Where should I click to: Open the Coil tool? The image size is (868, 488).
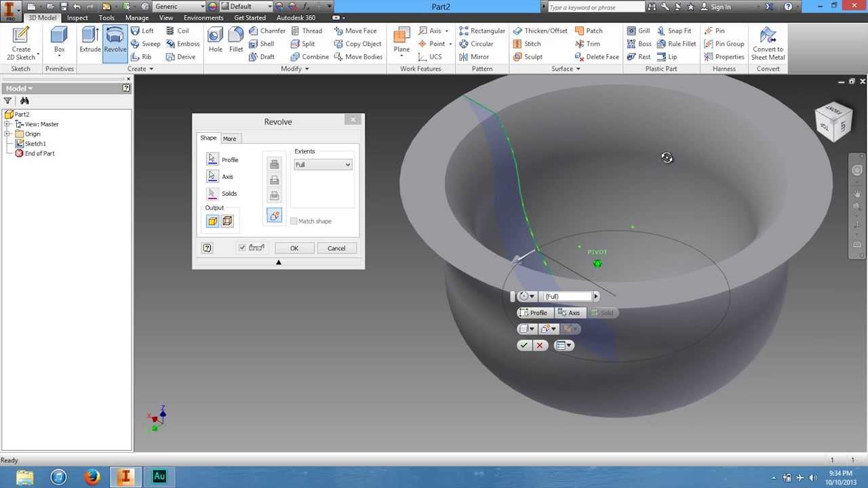[178, 30]
